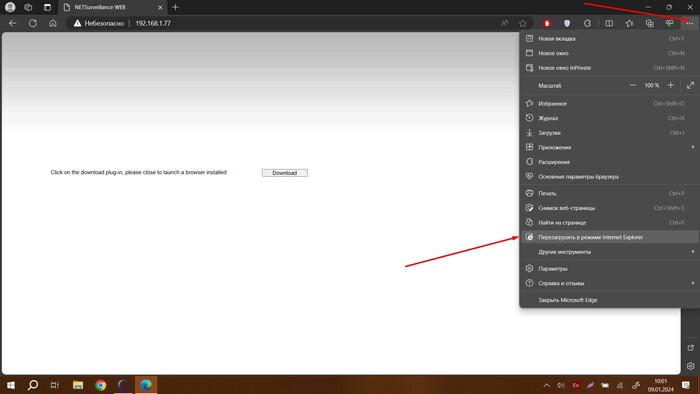Toggle split screen icon
700x394 pixels.
coord(609,23)
